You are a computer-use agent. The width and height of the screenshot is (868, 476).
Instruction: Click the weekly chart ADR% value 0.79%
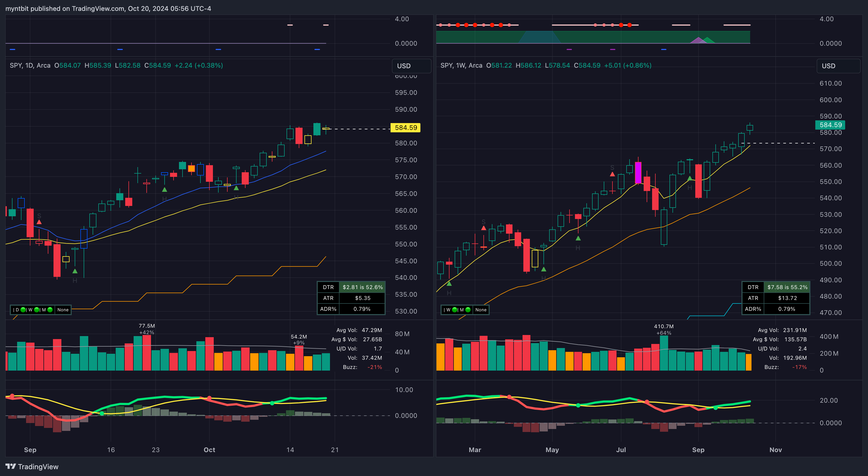(x=787, y=309)
